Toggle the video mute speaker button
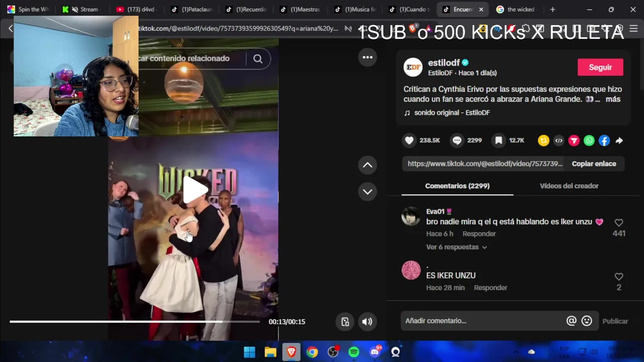Image resolution: width=644 pixels, height=362 pixels. click(x=367, y=322)
